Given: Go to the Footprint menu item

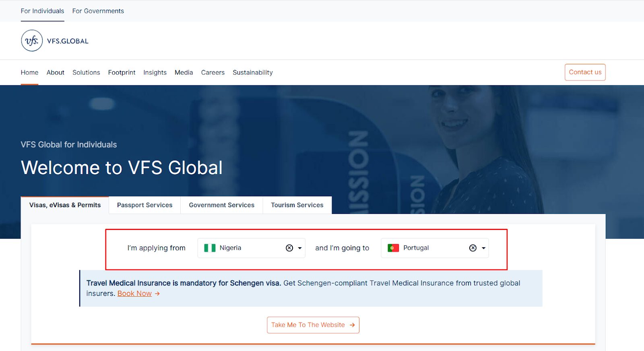Looking at the screenshot, I should coord(122,72).
